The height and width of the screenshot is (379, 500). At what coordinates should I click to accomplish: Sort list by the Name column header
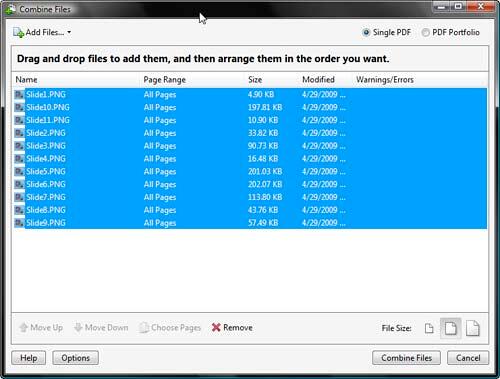26,80
